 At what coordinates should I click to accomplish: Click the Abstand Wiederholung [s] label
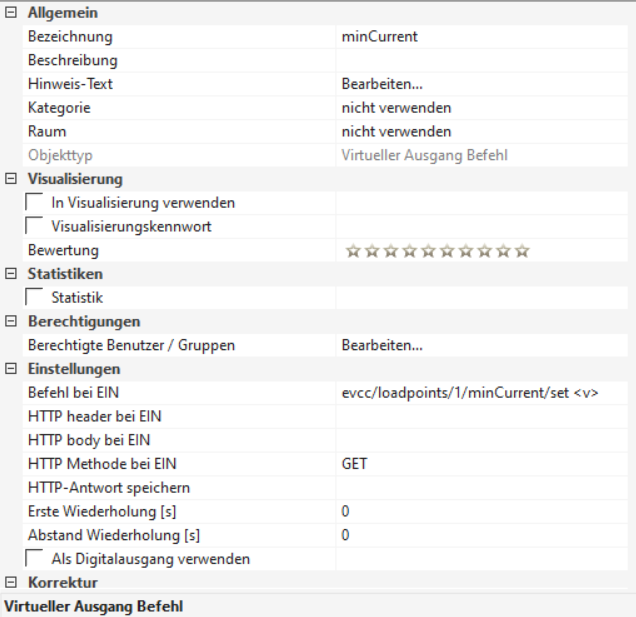click(x=114, y=535)
